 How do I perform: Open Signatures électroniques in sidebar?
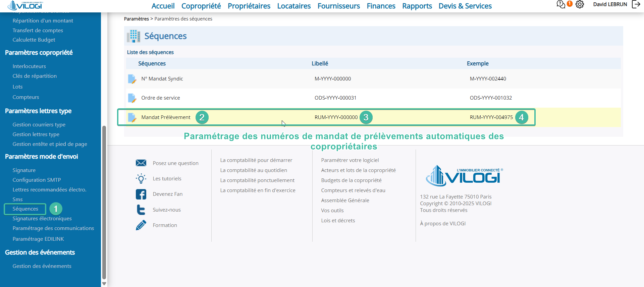[42, 219]
